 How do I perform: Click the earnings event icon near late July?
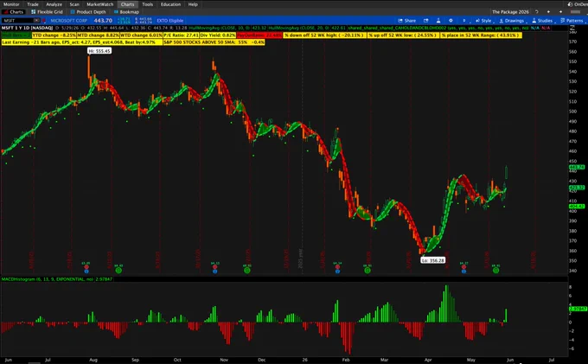86,269
